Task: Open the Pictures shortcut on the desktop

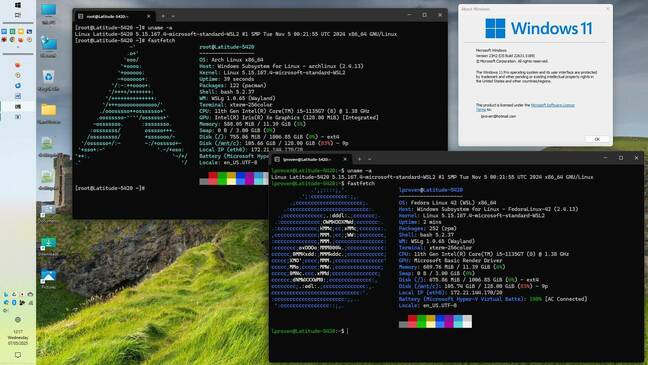Action: 48,279
